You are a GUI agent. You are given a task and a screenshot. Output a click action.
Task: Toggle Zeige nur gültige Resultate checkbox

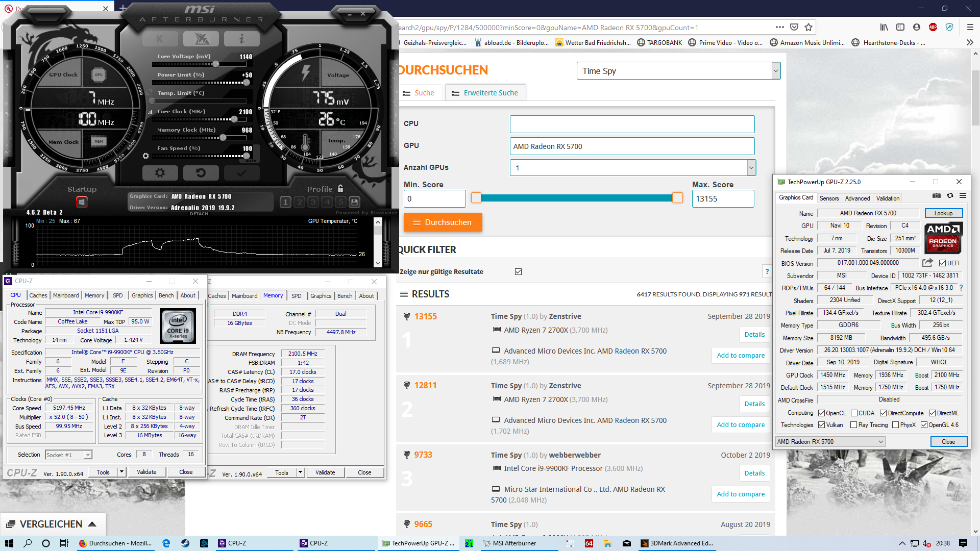[518, 272]
